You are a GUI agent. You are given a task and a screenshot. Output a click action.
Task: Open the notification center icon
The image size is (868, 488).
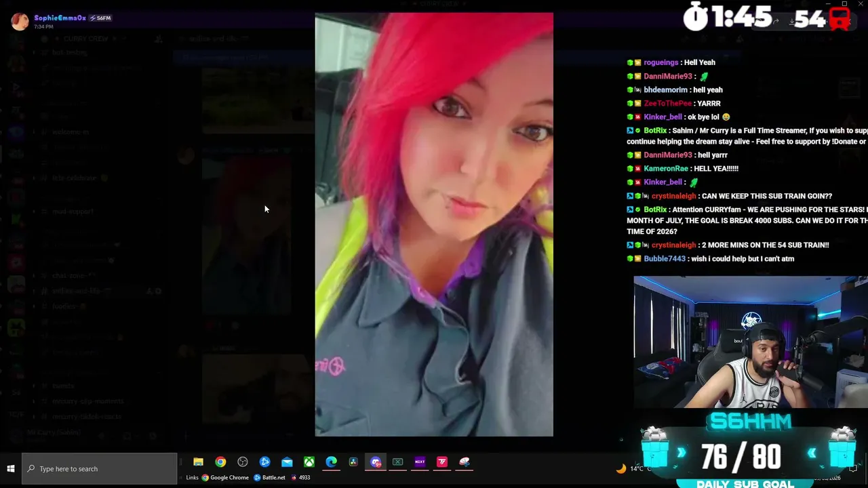point(854,468)
